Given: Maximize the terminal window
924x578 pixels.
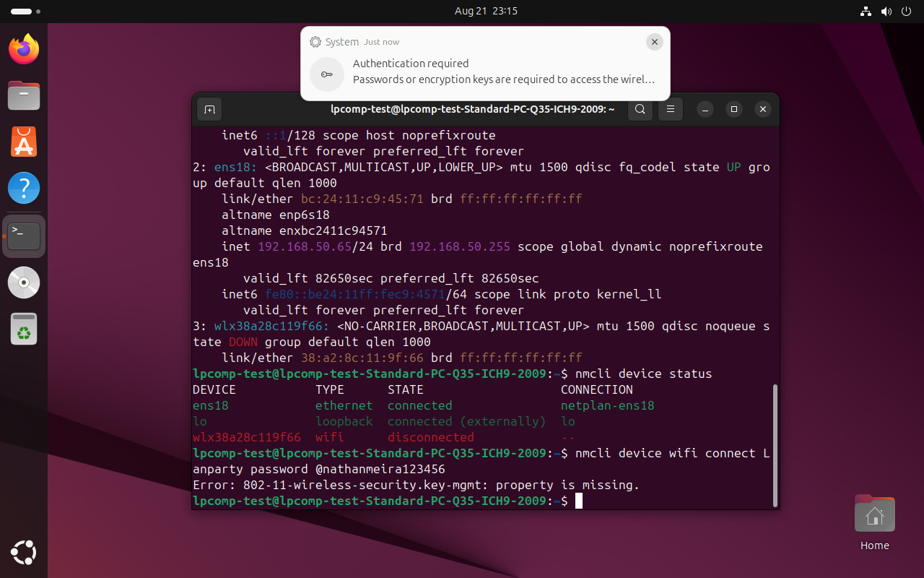Looking at the screenshot, I should coord(734,109).
